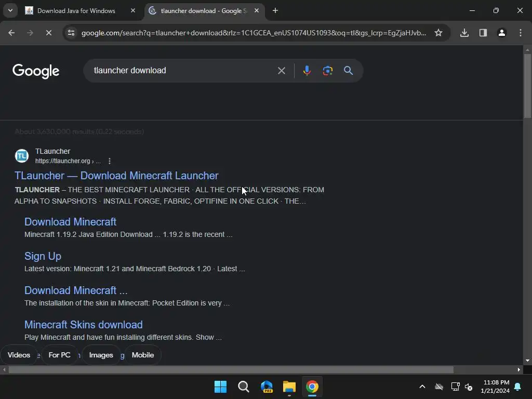Go forward to next page

(30, 33)
